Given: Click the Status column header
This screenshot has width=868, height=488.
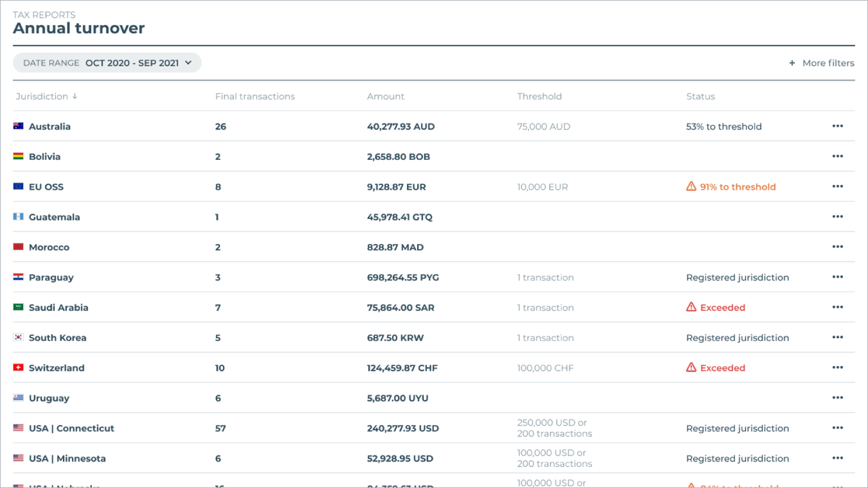Looking at the screenshot, I should point(701,96).
